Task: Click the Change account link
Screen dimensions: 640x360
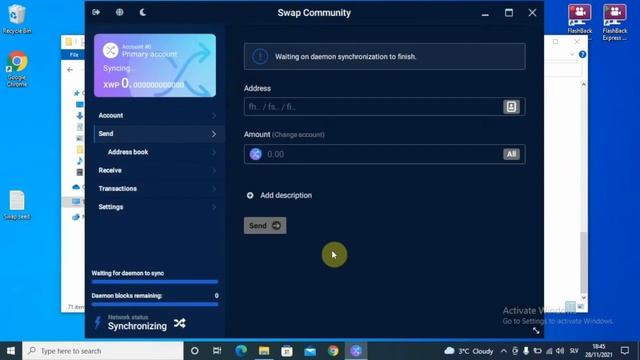Action: (x=298, y=135)
